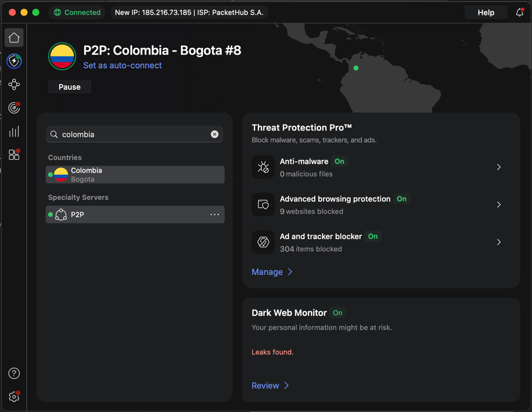This screenshot has height=412, width=532.
Task: Expand Anti-malware details chevron
Action: (499, 167)
